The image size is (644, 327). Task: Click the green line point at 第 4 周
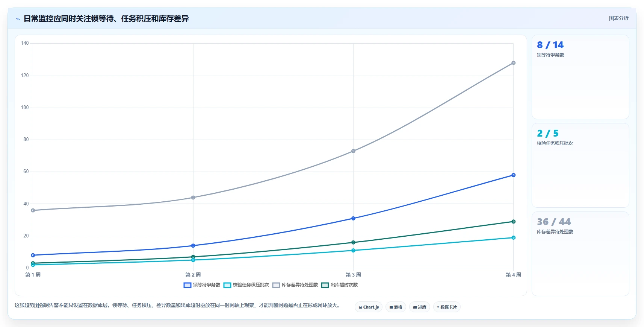(513, 222)
